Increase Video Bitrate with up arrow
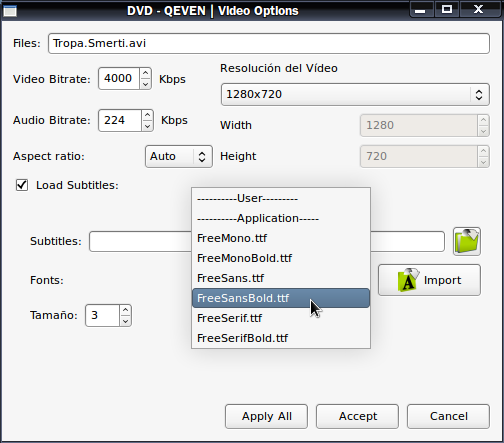Screen dimensions: 504x443 [145, 73]
